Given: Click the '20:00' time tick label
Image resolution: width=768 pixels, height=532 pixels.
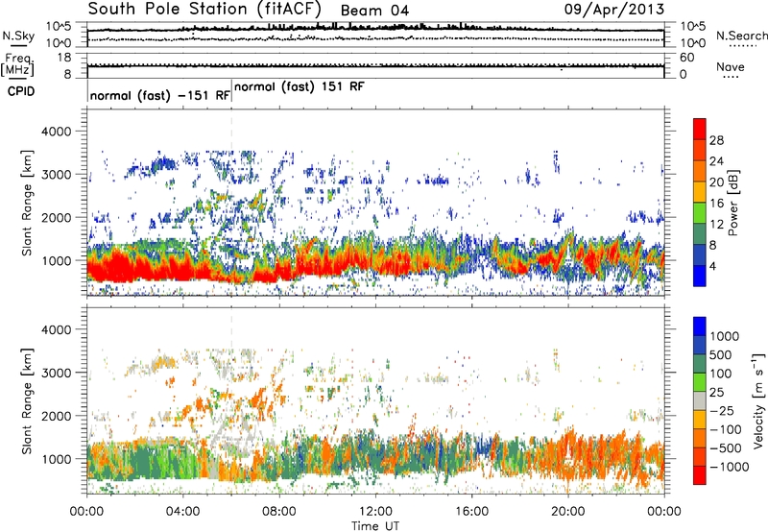Looking at the screenshot, I should [567, 512].
